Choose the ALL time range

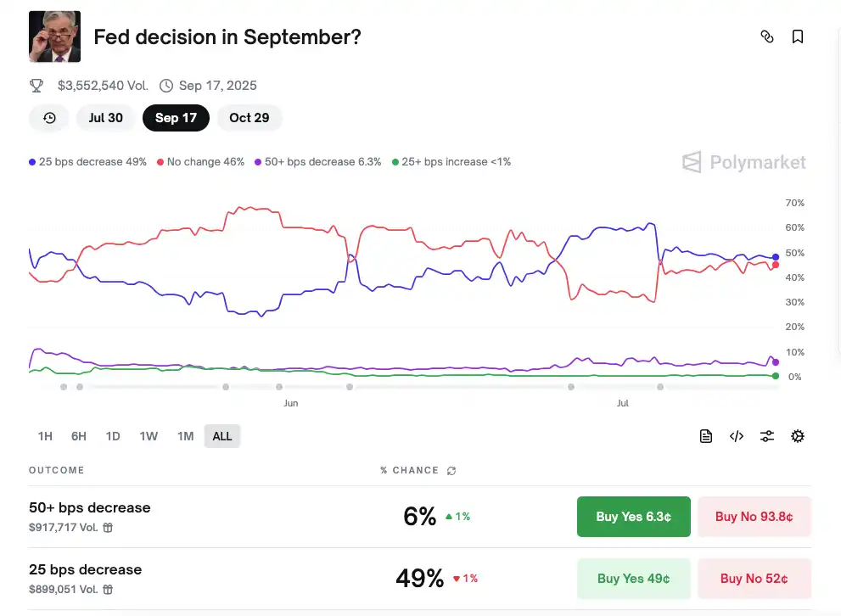pos(222,436)
